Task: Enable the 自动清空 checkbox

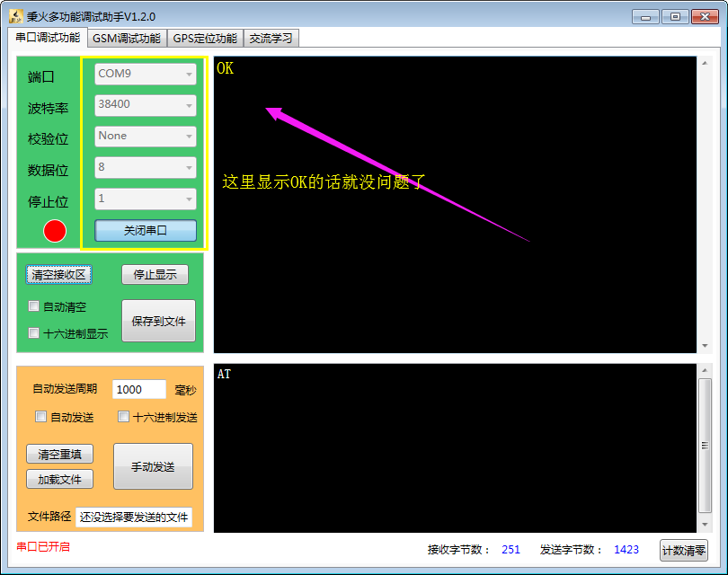Action: tap(33, 306)
